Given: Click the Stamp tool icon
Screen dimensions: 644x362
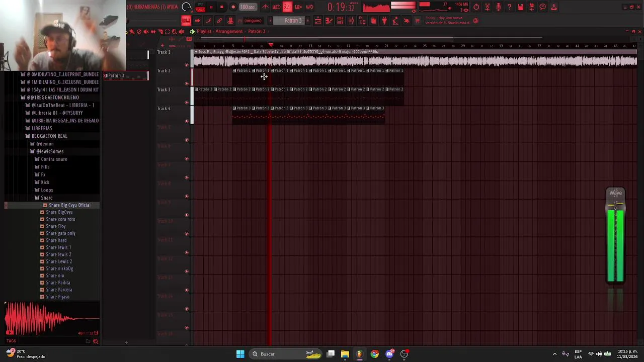Looking at the screenshot, I should [230, 21].
